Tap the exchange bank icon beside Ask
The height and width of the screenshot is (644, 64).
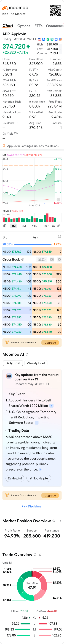59,236
